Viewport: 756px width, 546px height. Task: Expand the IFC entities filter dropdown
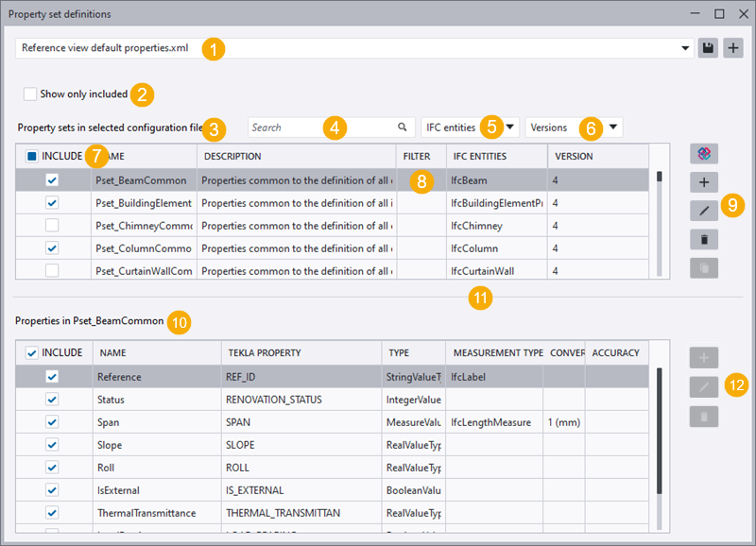click(x=510, y=127)
